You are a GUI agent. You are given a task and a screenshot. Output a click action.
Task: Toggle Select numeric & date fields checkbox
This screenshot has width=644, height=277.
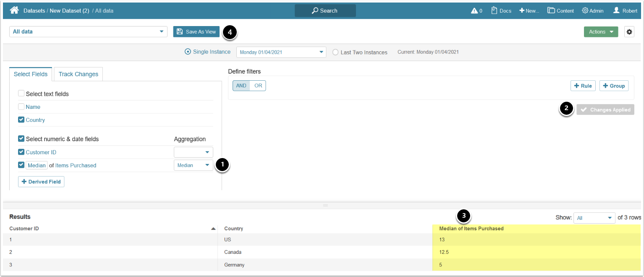(21, 138)
